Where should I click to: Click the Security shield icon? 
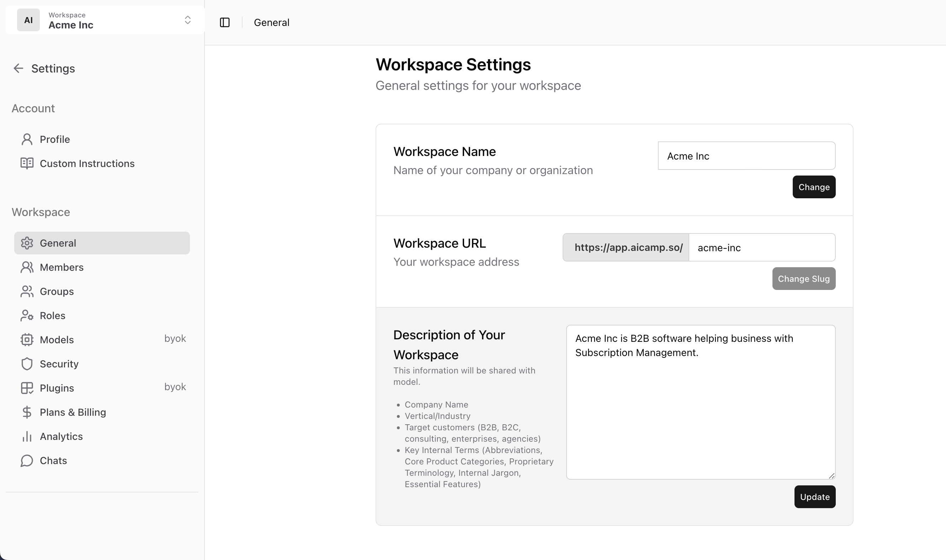click(27, 364)
